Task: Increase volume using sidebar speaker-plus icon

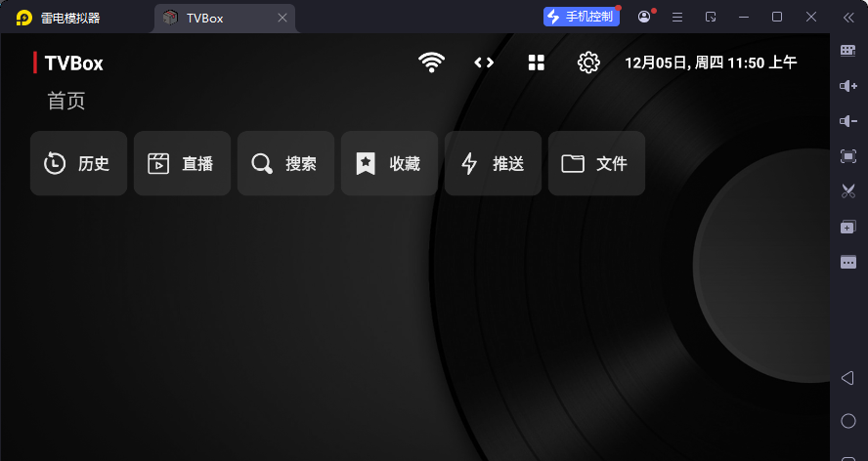Action: click(x=847, y=86)
